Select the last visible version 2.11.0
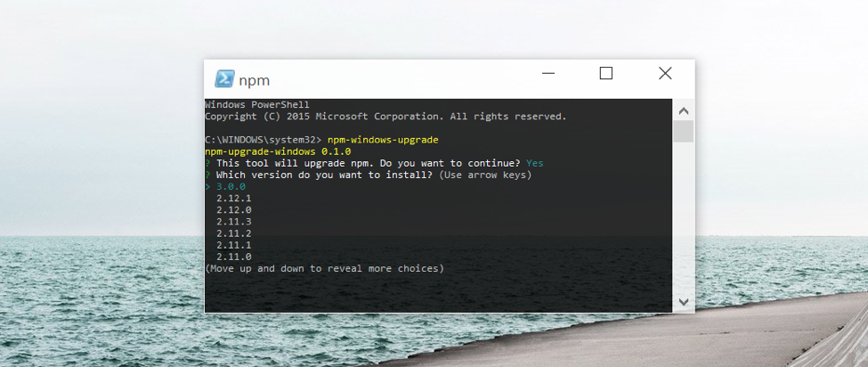This screenshot has height=367, width=868. click(x=233, y=257)
